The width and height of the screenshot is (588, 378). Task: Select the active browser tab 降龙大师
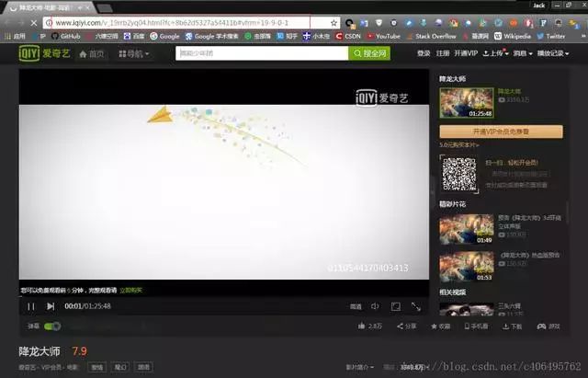tap(51, 7)
